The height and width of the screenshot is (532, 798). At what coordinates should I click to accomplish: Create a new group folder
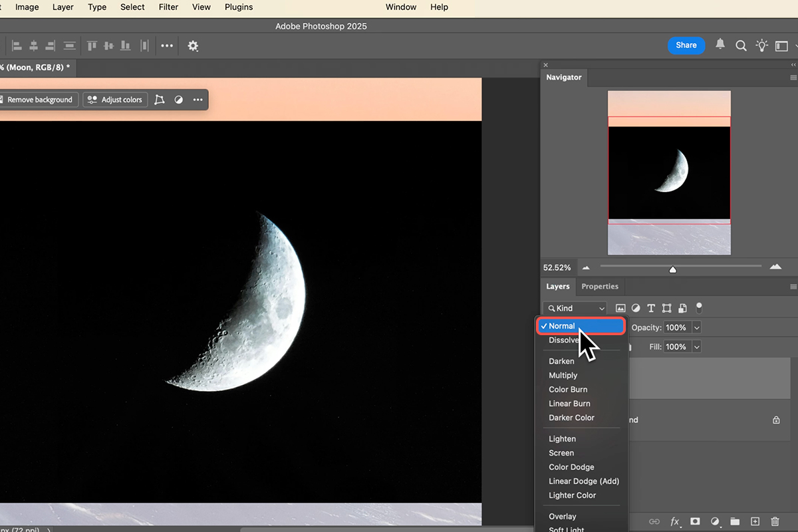click(x=735, y=522)
